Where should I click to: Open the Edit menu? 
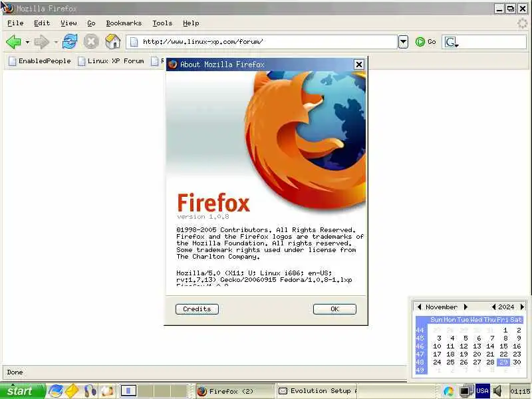pyautogui.click(x=42, y=23)
